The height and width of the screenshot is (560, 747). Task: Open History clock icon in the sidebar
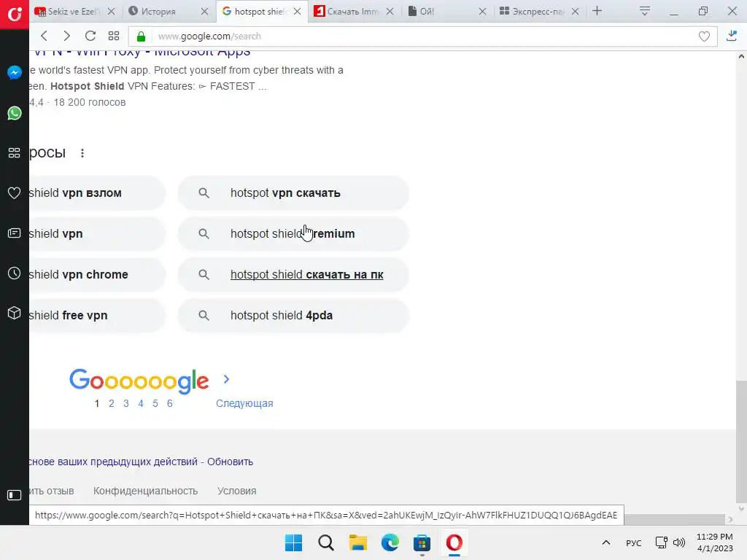pos(15,273)
